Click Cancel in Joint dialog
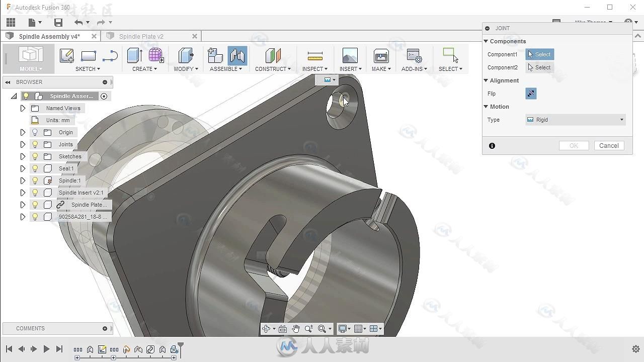Viewport: 644px width, 362px height. pyautogui.click(x=609, y=146)
